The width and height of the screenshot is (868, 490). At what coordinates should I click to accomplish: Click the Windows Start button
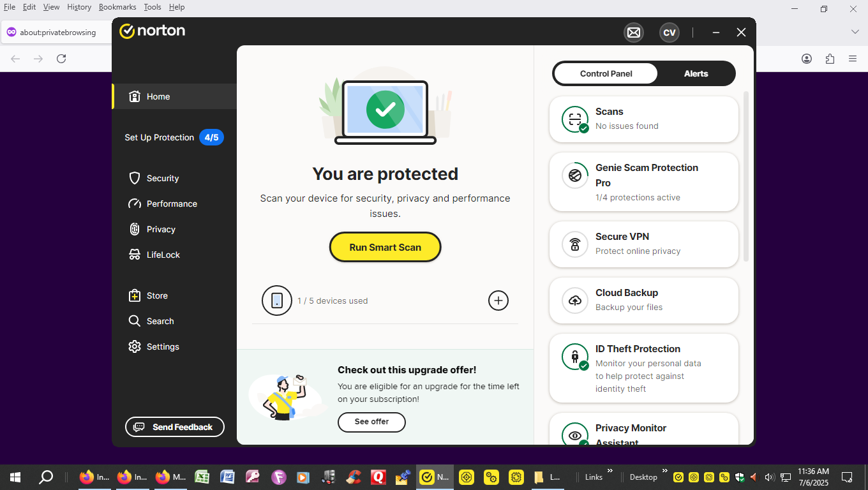[x=15, y=477]
